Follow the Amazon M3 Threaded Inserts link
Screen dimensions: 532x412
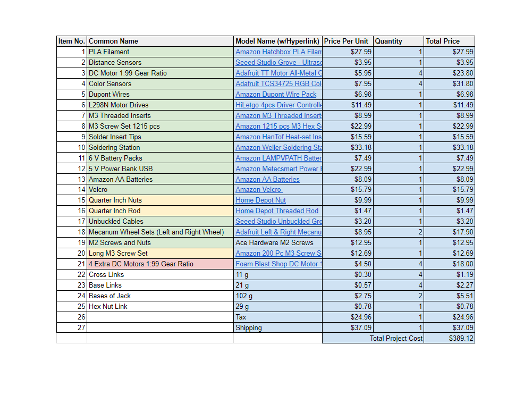pos(278,115)
